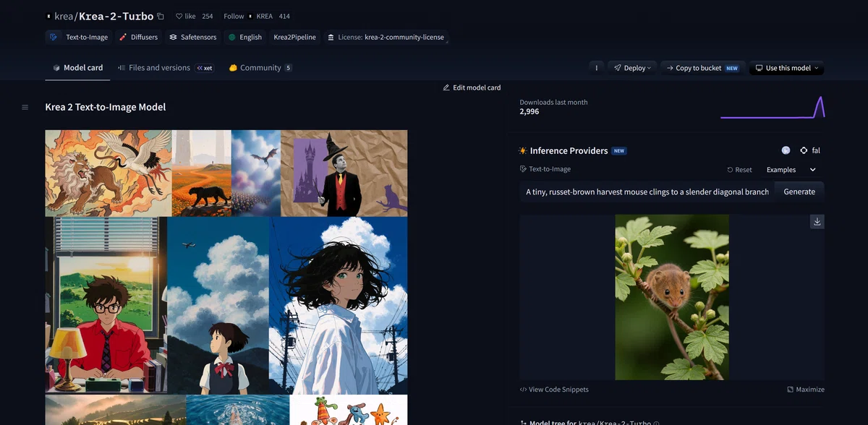Click the dragon in clouds thumbnail
868x425 pixels.
click(256, 173)
